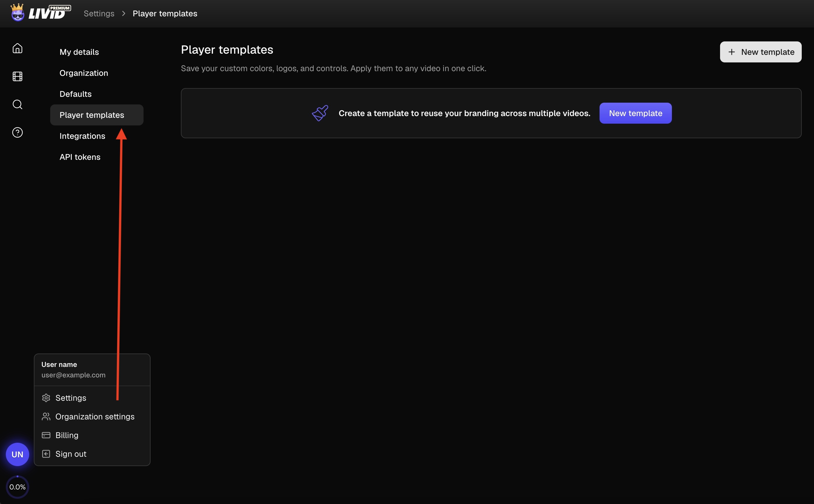The width and height of the screenshot is (814, 504).
Task: Click the UN user avatar
Action: click(x=17, y=454)
